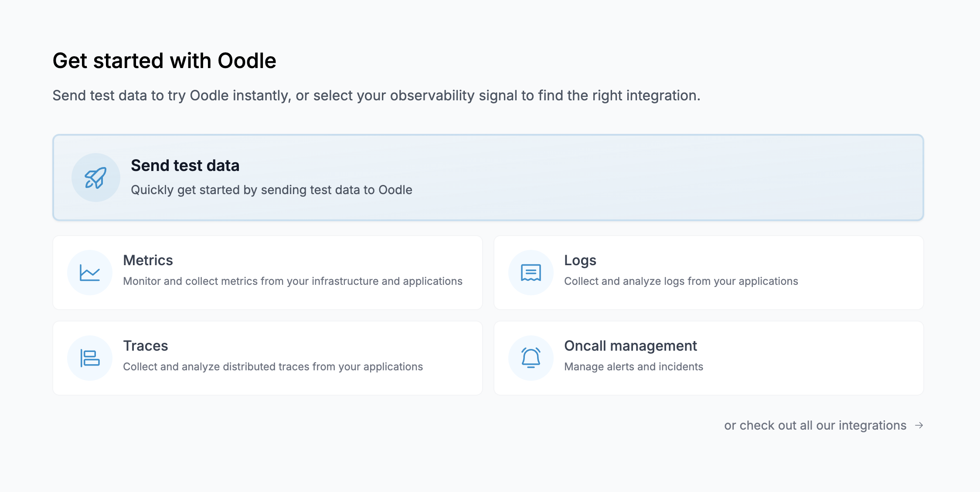Viewport: 980px width, 492px height.
Task: Click the Logs document icon
Action: click(531, 273)
